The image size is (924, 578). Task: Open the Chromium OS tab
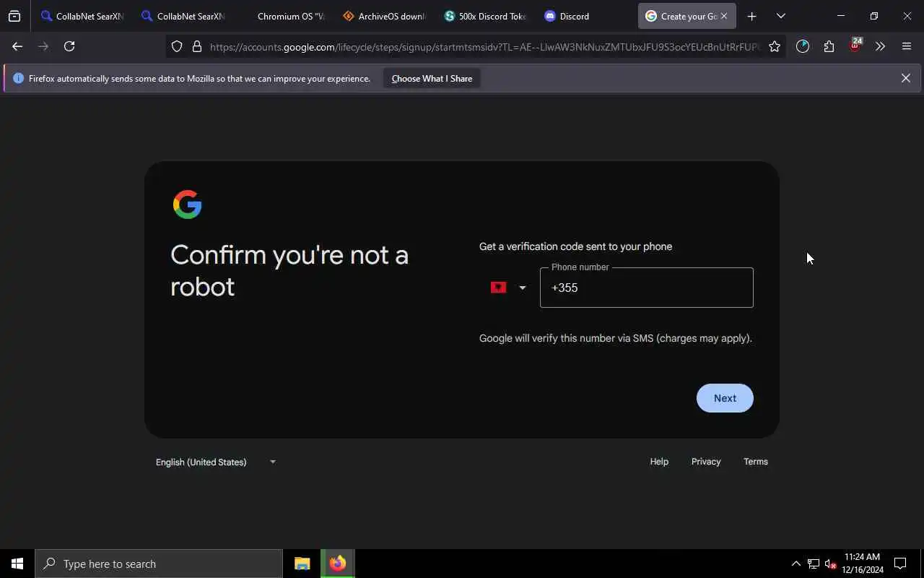pyautogui.click(x=284, y=16)
